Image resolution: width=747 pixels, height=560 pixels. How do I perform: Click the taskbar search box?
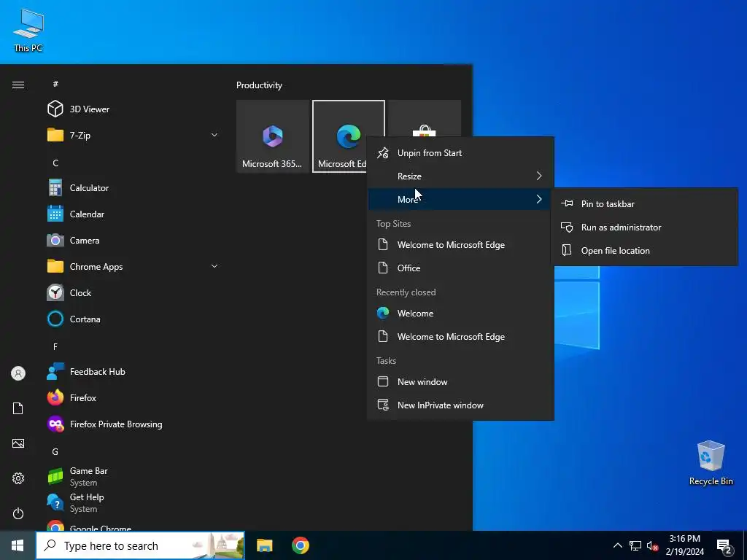[x=141, y=545]
